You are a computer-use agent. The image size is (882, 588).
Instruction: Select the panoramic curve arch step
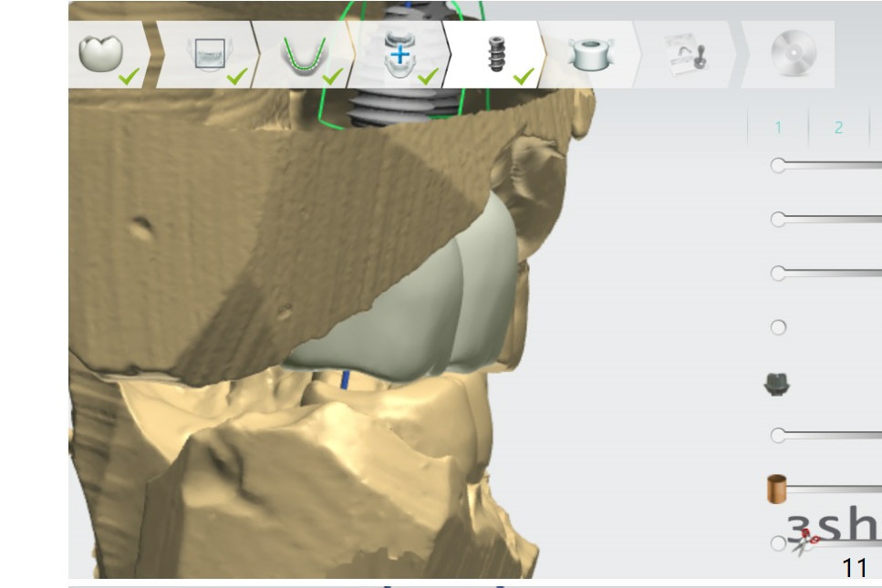click(304, 55)
